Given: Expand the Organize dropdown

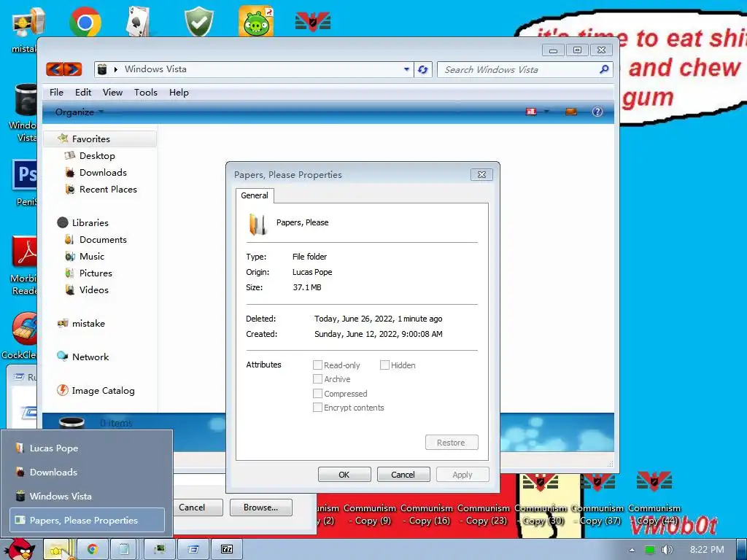Looking at the screenshot, I should click(79, 112).
